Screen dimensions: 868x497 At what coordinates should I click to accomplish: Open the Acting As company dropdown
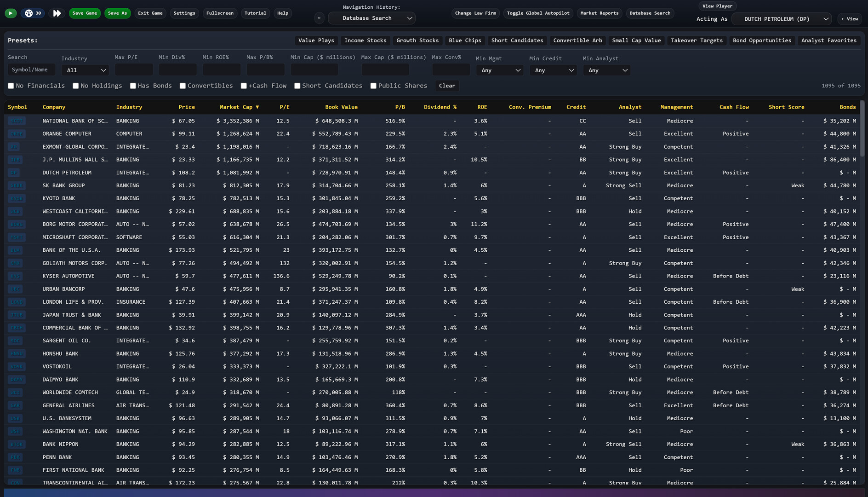(782, 19)
